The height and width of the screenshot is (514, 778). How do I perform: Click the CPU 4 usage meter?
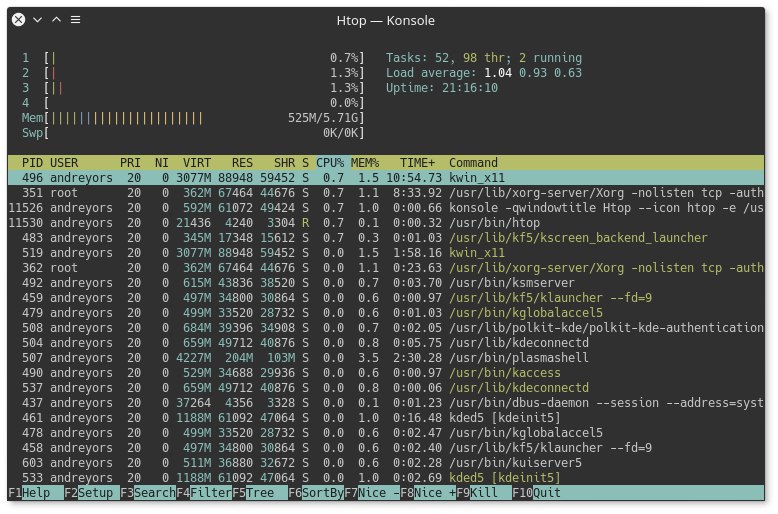(x=193, y=103)
